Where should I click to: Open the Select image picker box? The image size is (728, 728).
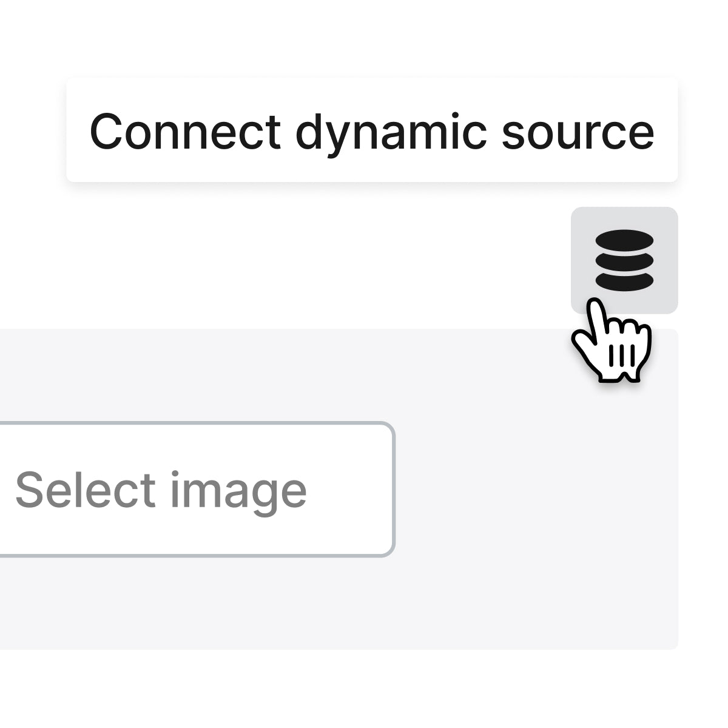click(x=194, y=490)
